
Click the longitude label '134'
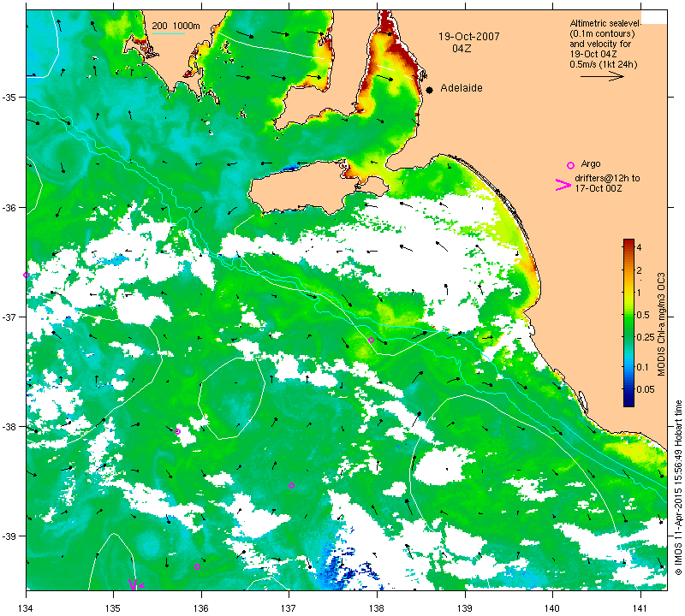(x=27, y=607)
